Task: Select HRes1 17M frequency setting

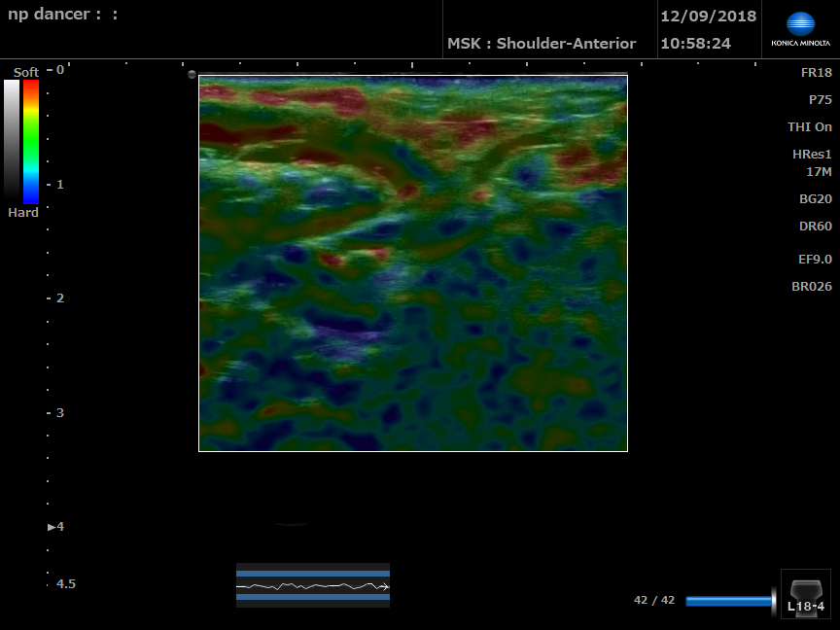Action: (x=812, y=163)
